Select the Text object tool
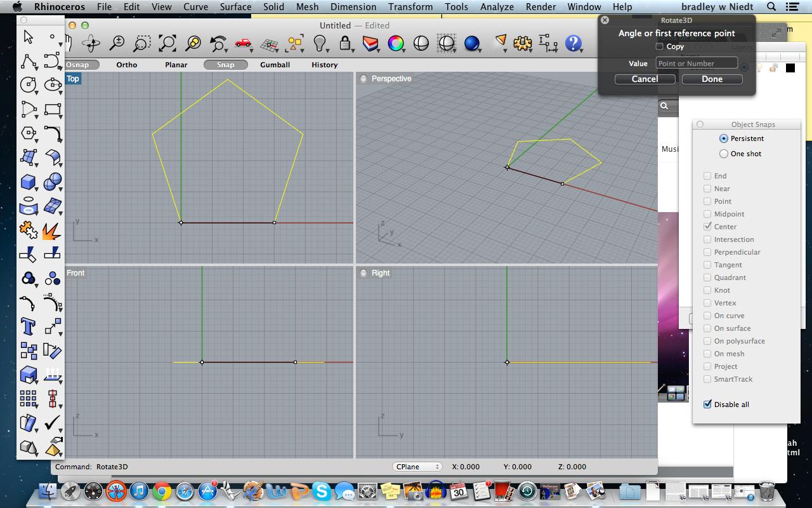This screenshot has height=508, width=812. tap(28, 326)
